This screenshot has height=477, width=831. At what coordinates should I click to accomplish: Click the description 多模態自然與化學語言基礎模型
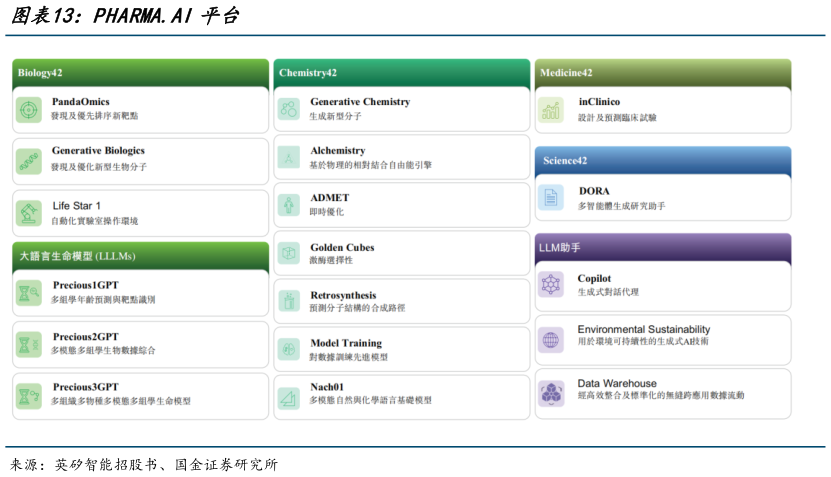click(370, 400)
